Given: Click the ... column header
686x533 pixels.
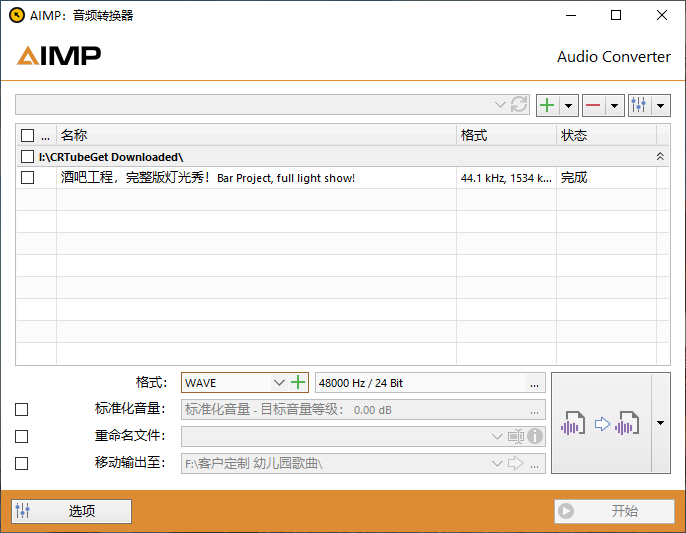Looking at the screenshot, I should point(46,135).
